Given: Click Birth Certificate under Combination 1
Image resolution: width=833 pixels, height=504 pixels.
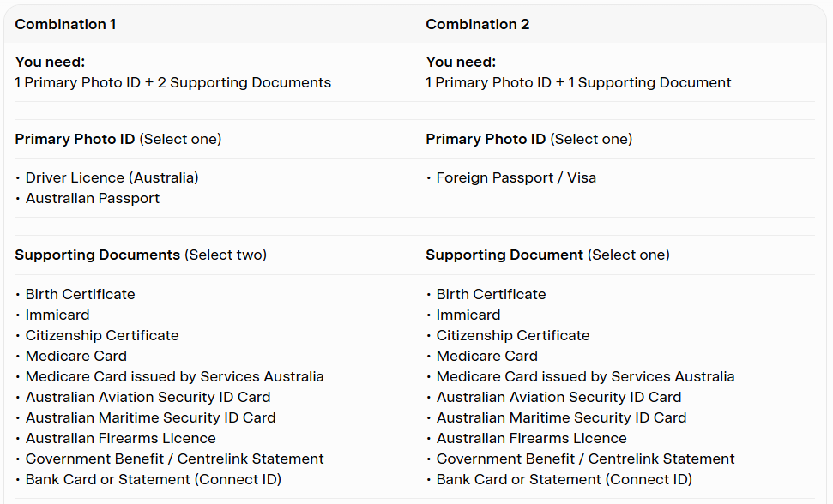Looking at the screenshot, I should pyautogui.click(x=81, y=295).
